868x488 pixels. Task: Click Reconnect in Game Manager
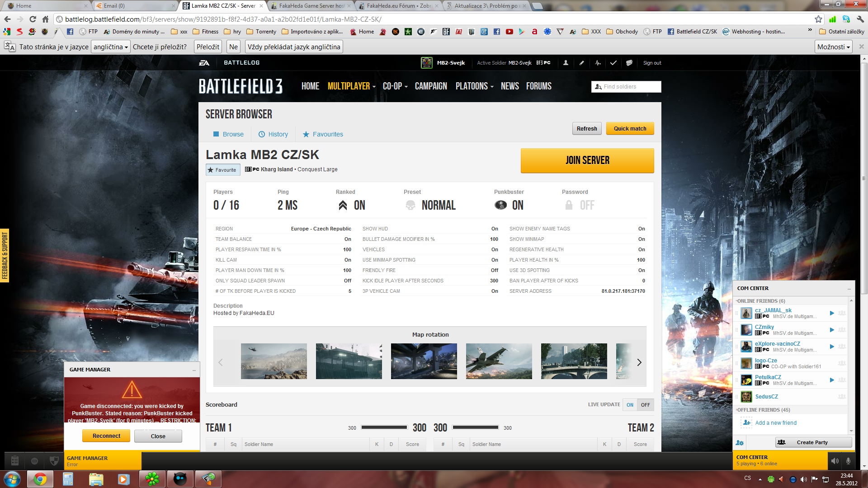(106, 436)
